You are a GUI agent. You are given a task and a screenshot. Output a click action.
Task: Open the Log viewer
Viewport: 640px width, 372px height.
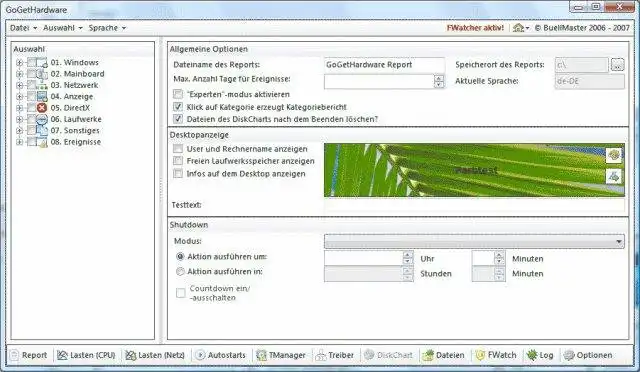540,355
